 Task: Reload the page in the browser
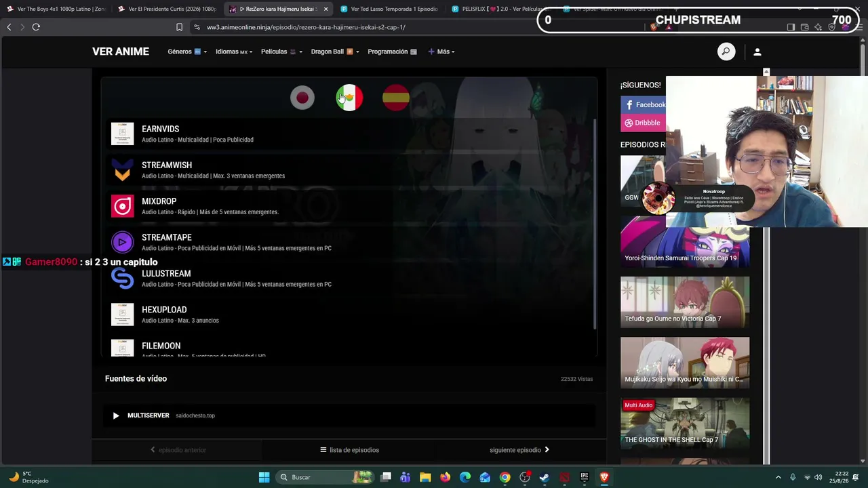[x=36, y=27]
